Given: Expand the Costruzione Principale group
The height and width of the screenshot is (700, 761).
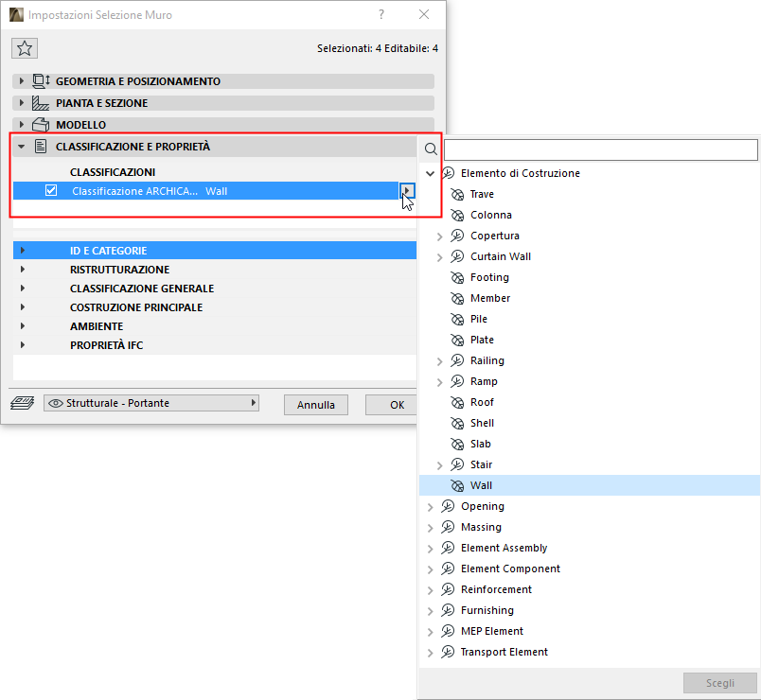Looking at the screenshot, I should pyautogui.click(x=23, y=307).
